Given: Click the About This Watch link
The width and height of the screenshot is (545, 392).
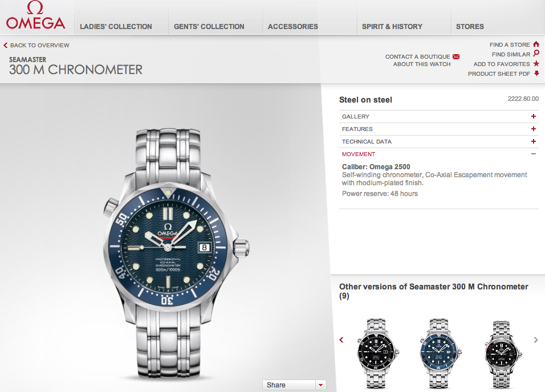Looking at the screenshot, I should click(422, 64).
